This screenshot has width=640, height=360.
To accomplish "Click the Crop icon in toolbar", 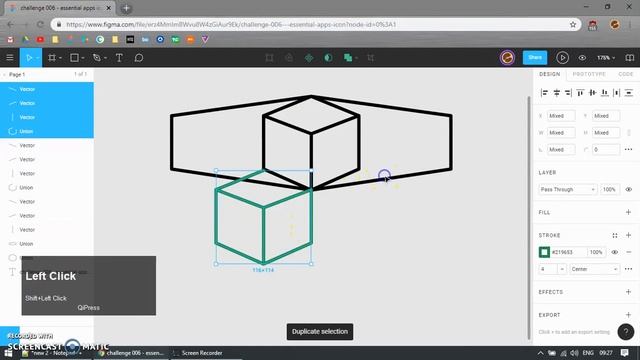I will (371, 58).
